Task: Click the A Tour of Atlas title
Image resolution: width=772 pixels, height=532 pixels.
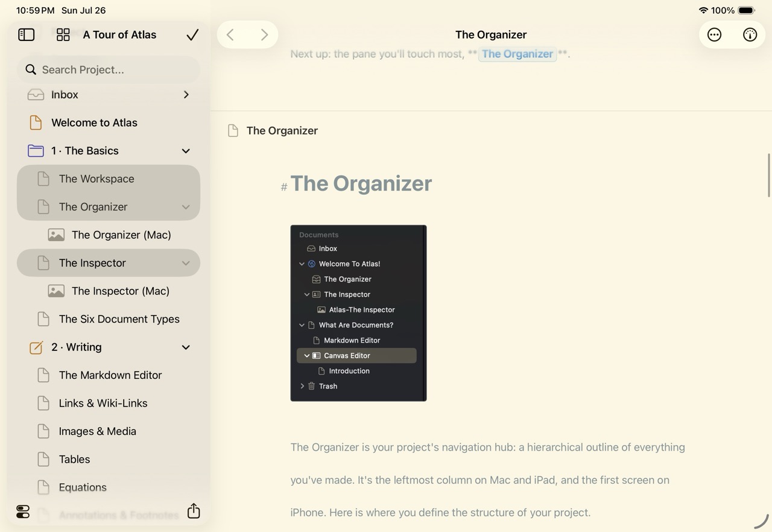Action: click(x=119, y=35)
